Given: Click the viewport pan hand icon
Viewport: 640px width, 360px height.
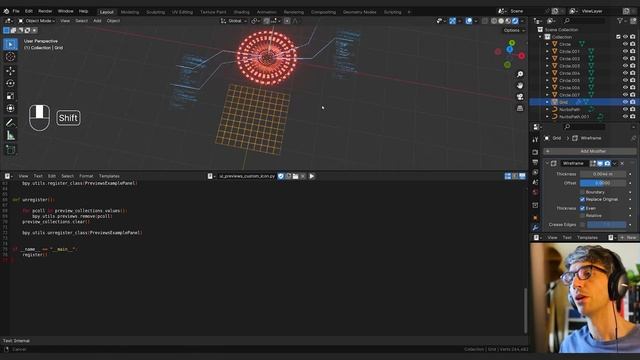Looking at the screenshot, I should pyautogui.click(x=520, y=86).
